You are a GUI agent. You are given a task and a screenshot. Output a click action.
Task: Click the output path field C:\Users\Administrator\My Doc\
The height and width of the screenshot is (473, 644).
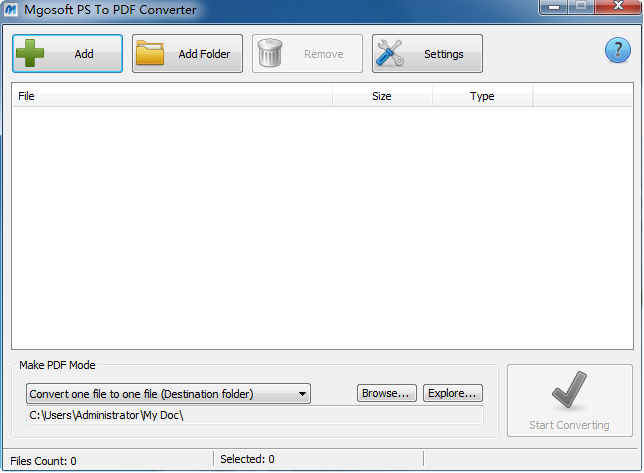pyautogui.click(x=255, y=415)
